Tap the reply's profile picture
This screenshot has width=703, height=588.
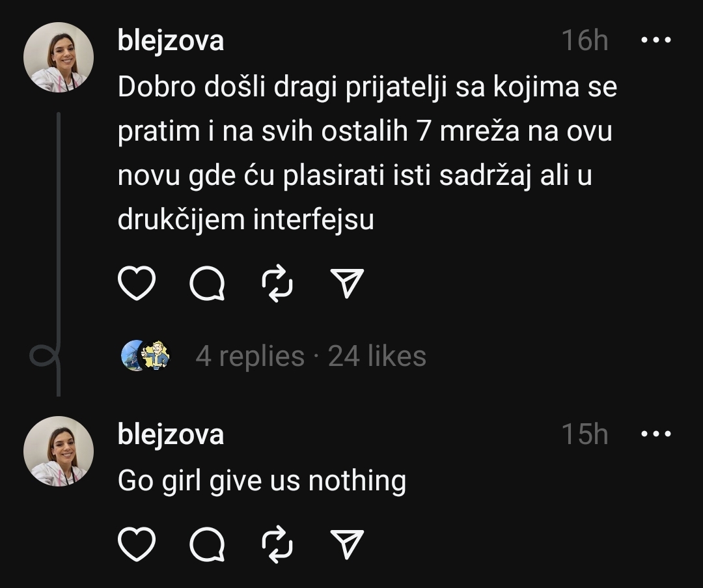(x=59, y=451)
